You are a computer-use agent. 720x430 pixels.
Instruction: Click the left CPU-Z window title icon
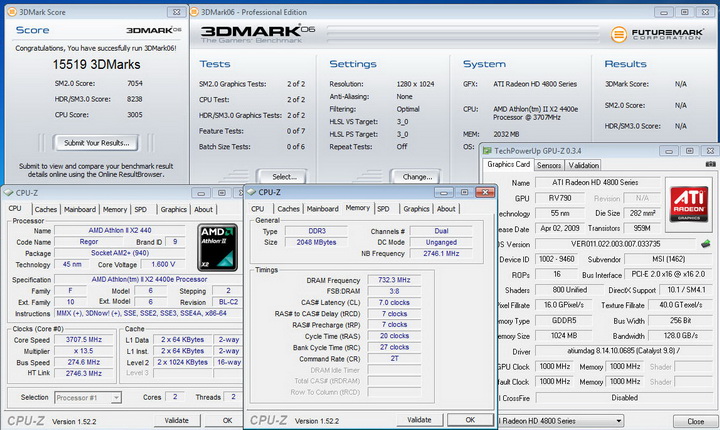9,193
